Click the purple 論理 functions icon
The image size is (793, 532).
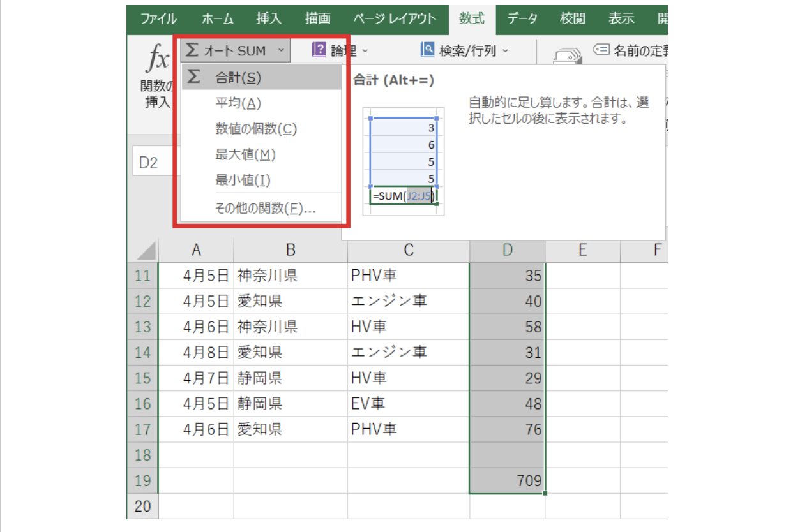click(x=318, y=50)
